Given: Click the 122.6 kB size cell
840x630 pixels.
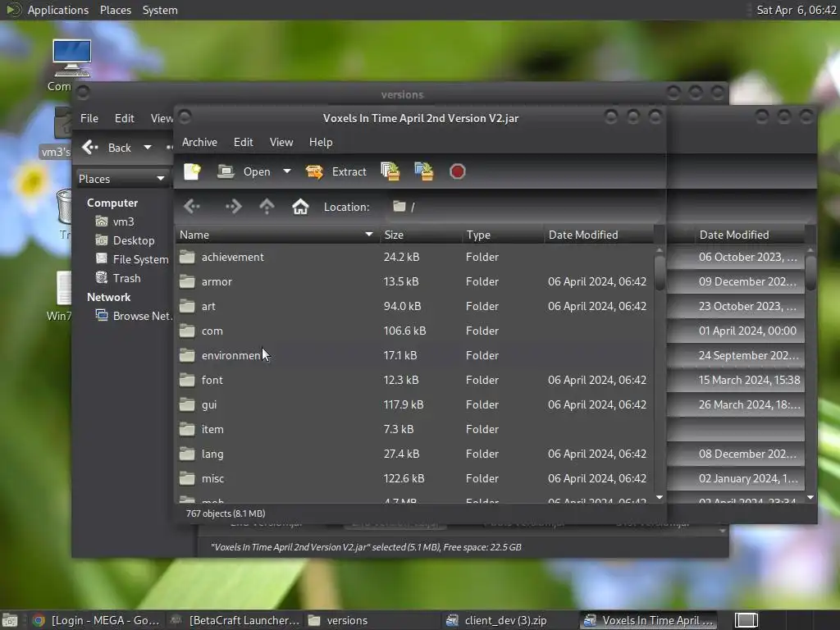Looking at the screenshot, I should coord(404,479).
